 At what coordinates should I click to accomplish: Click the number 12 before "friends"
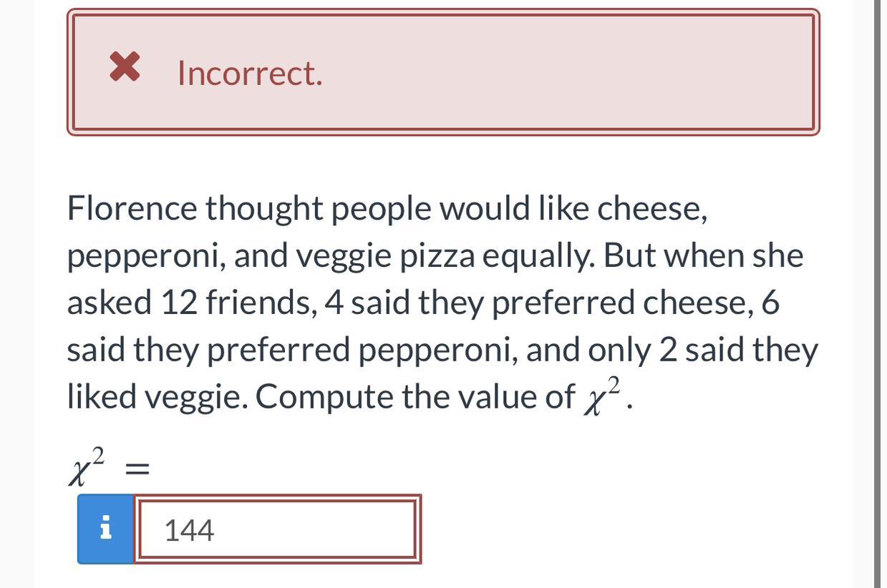(x=178, y=303)
